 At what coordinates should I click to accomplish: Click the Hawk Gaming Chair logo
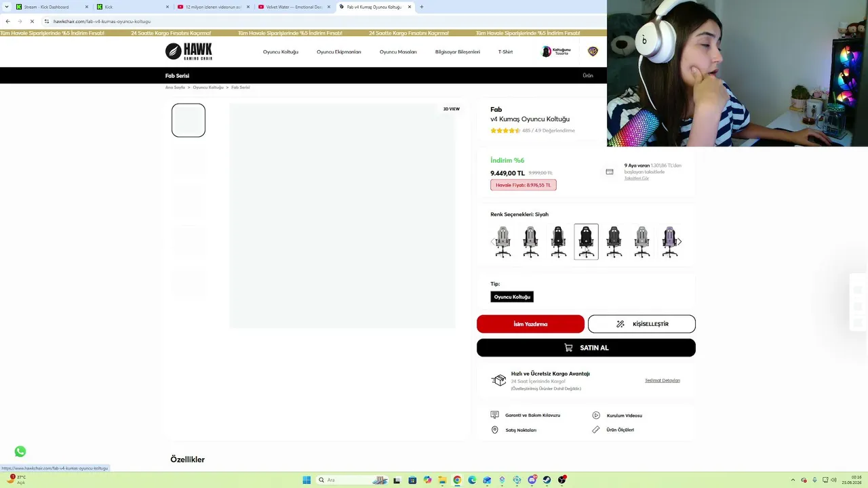point(189,52)
